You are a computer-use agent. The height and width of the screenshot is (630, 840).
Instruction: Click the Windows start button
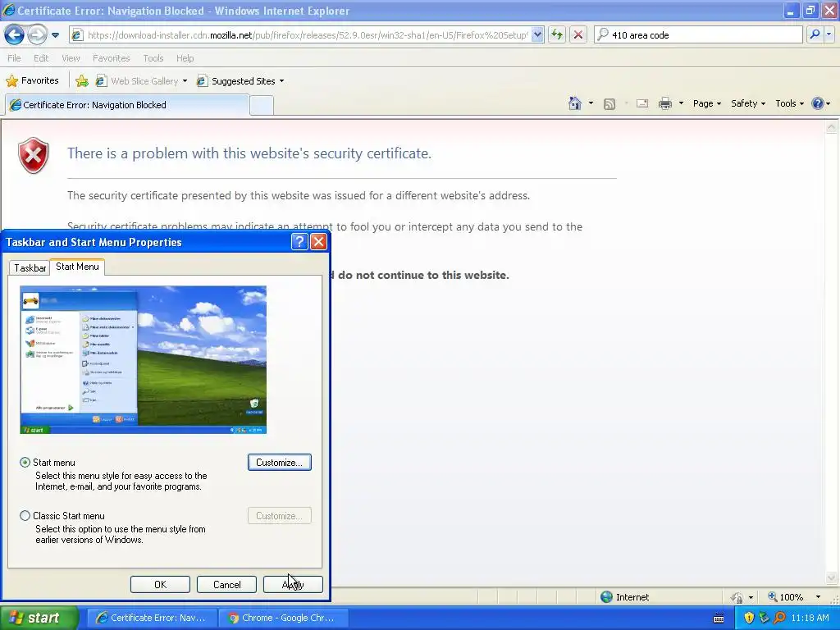coord(39,618)
